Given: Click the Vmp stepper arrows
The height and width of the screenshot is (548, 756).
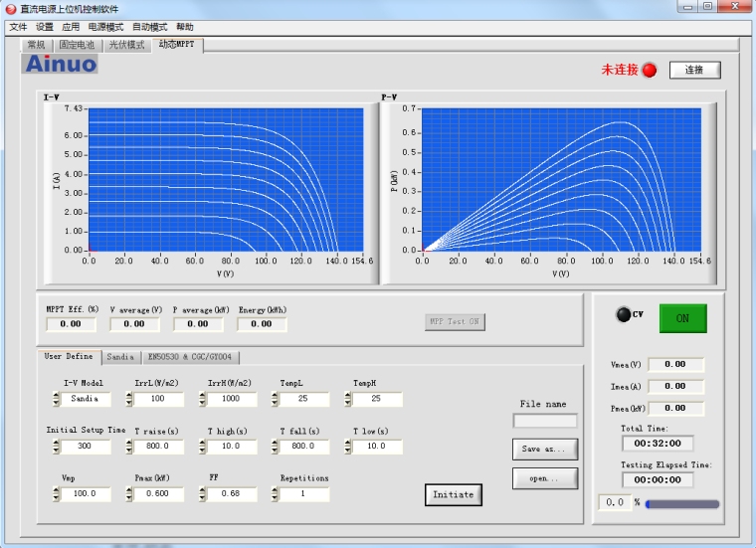Looking at the screenshot, I should tap(55, 494).
